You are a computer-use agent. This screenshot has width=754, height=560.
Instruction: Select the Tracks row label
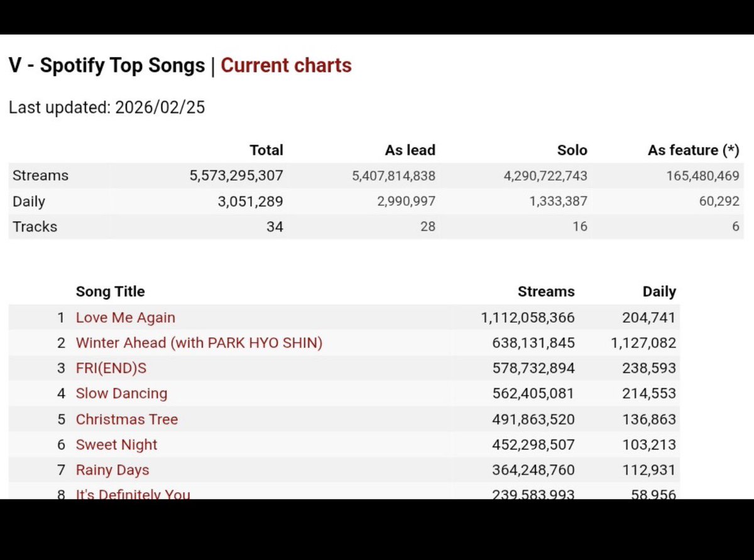coord(35,227)
